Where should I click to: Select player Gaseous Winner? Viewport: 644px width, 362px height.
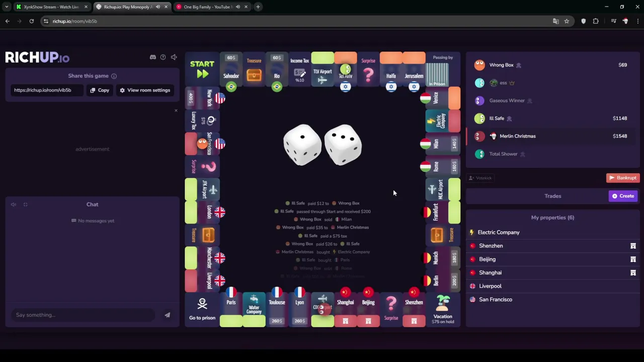(552, 101)
